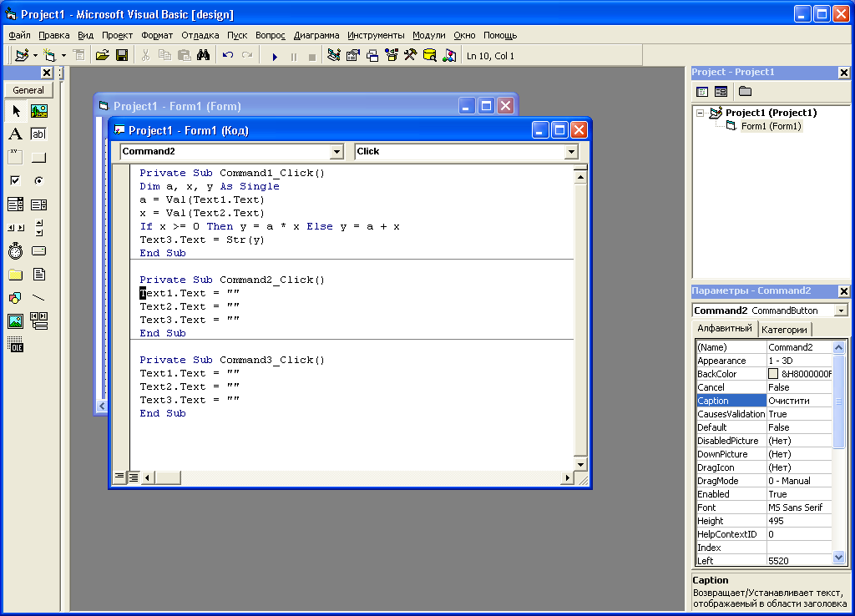Select the FileListBox tool
This screenshot has height=616, width=855.
click(x=38, y=275)
